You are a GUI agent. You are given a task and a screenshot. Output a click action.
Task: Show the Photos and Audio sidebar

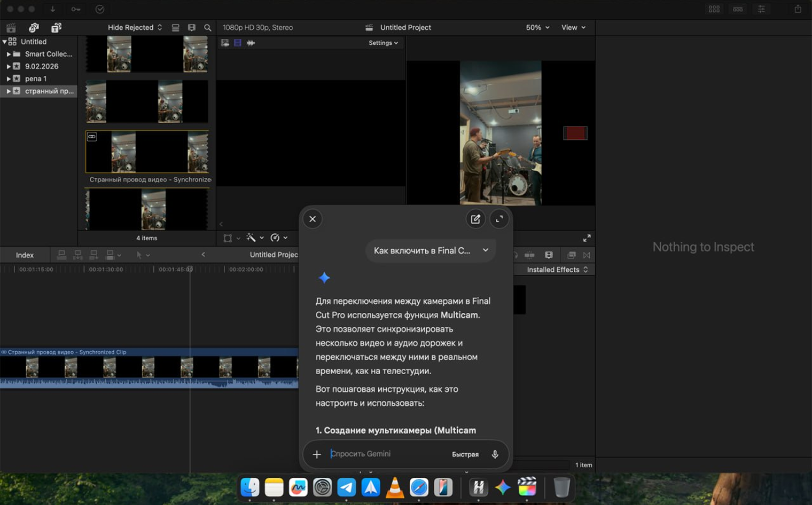[x=34, y=27]
